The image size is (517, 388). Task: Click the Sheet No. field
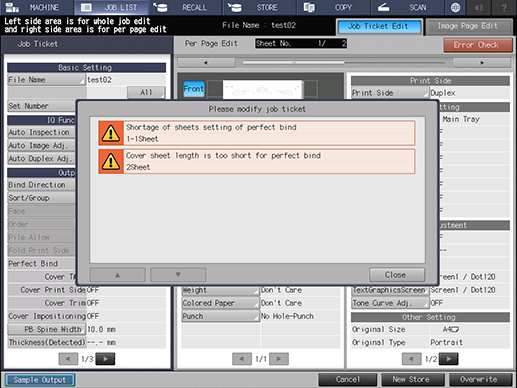(x=301, y=44)
